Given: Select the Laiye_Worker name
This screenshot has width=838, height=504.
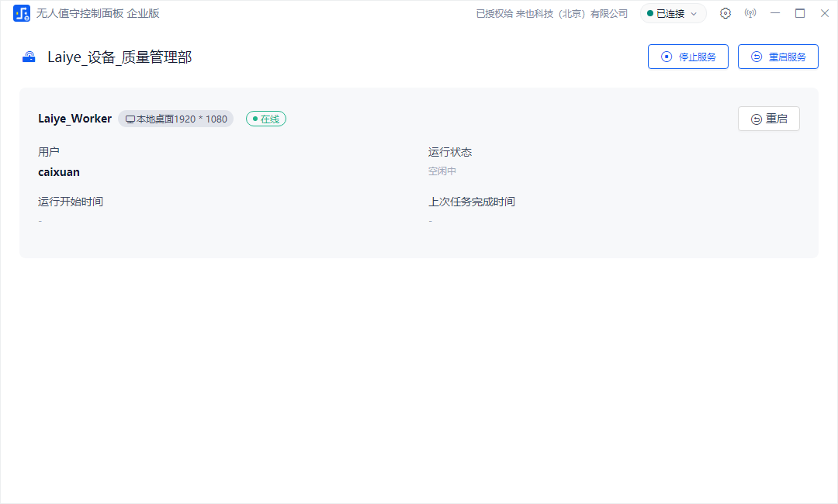Looking at the screenshot, I should point(74,119).
